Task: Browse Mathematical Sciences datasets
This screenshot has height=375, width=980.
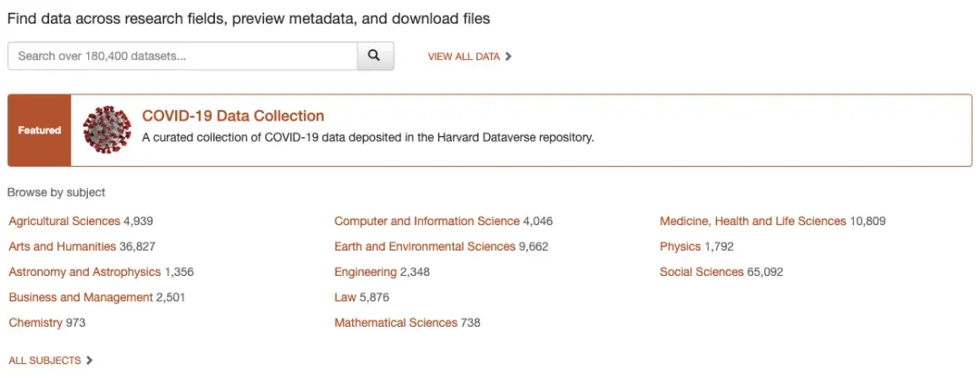Action: 396,322
